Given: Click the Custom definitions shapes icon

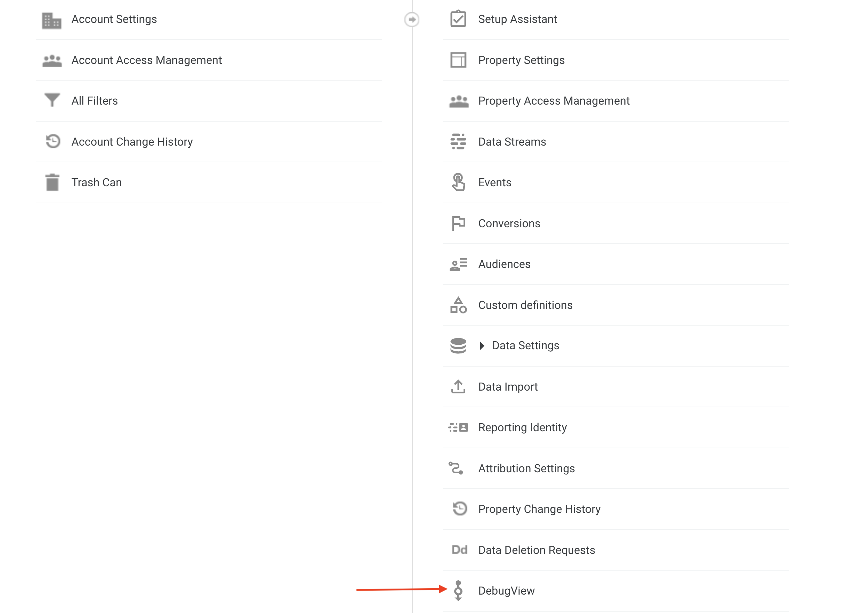Looking at the screenshot, I should coord(458,305).
